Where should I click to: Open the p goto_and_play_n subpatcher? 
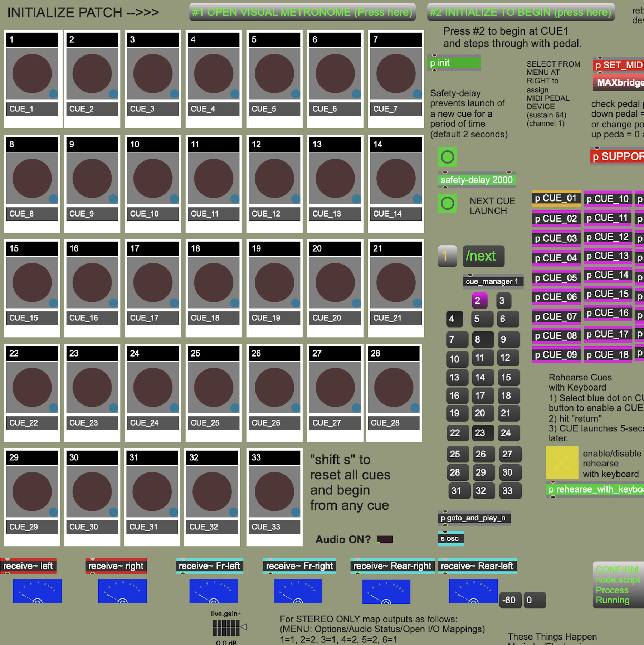(x=474, y=518)
